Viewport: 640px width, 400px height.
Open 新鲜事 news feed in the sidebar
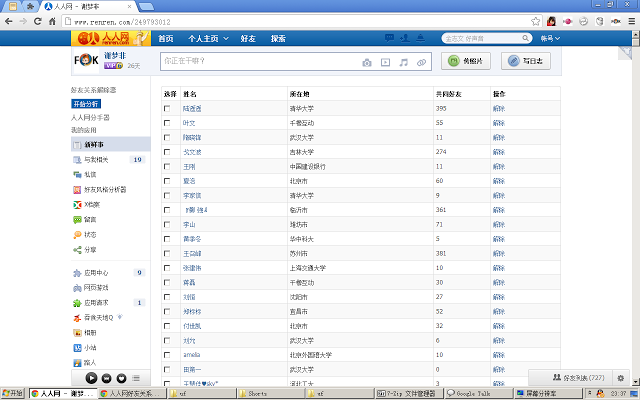coord(111,144)
